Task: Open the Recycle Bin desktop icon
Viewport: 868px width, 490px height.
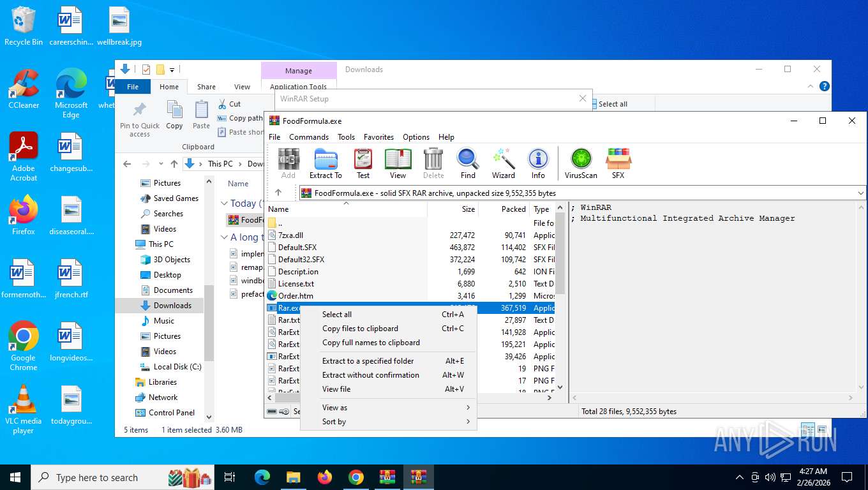Action: [24, 26]
